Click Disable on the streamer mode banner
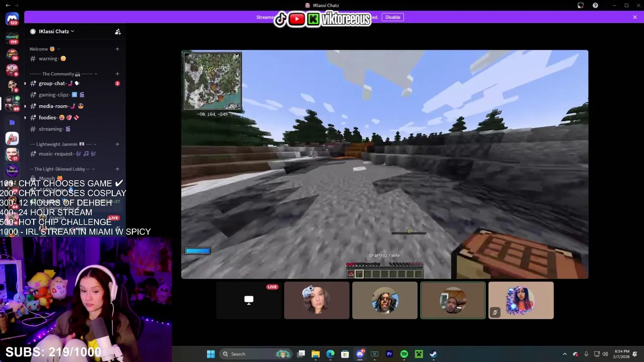Viewport: 644px width, 362px height. coord(392,17)
